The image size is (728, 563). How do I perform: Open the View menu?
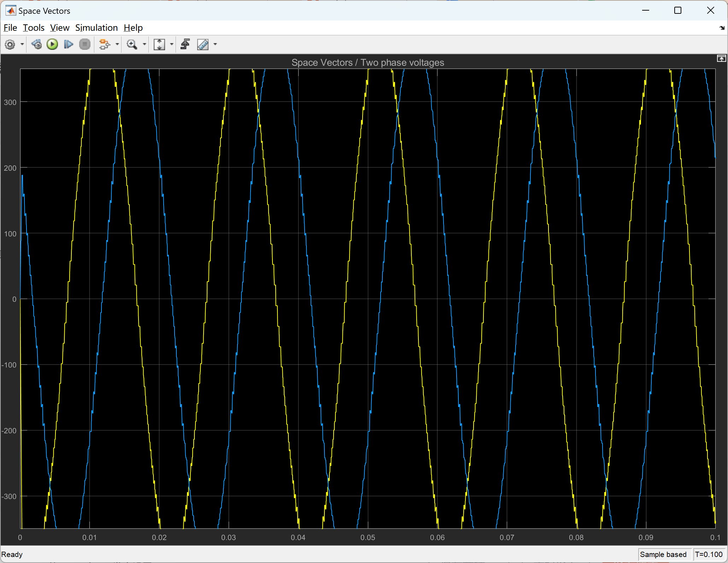coord(59,28)
